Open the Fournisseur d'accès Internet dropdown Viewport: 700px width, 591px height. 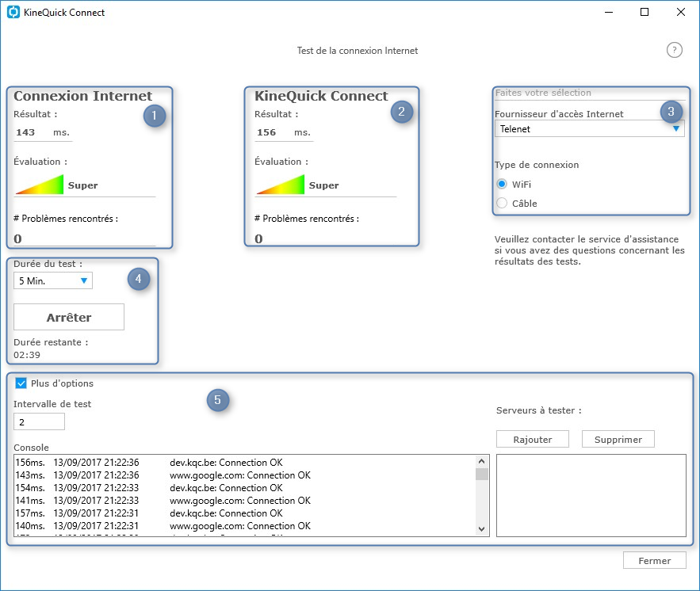(589, 129)
